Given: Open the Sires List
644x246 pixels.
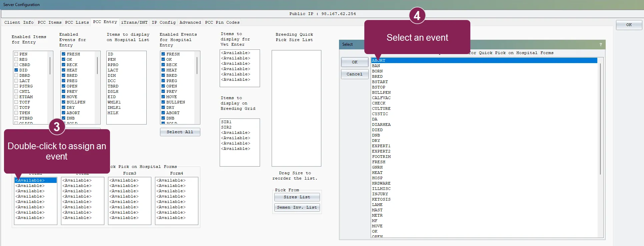Looking at the screenshot, I should click(x=297, y=197).
